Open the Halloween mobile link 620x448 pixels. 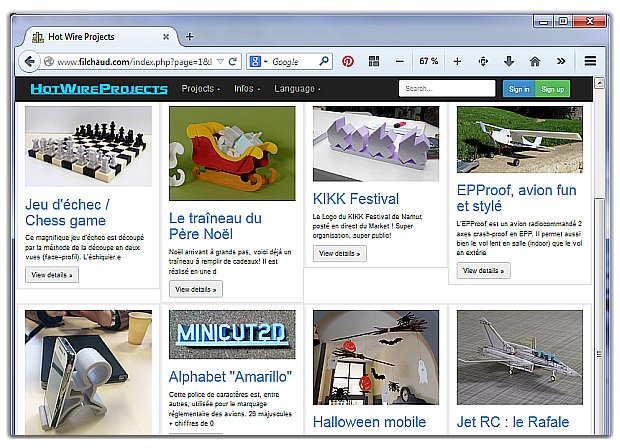(x=369, y=422)
